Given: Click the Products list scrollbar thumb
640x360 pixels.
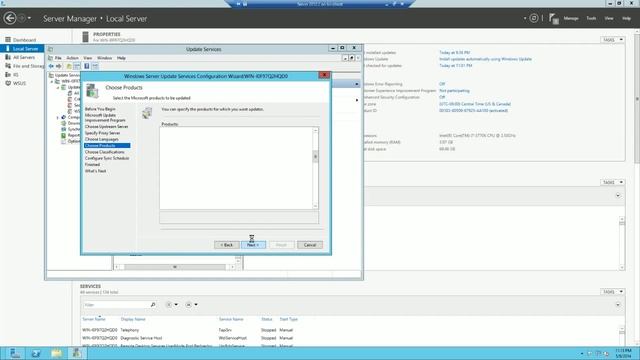Looking at the screenshot, I should point(315,156).
